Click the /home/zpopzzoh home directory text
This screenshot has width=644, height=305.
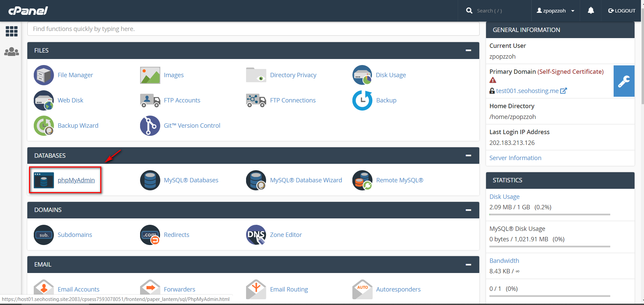(x=513, y=117)
